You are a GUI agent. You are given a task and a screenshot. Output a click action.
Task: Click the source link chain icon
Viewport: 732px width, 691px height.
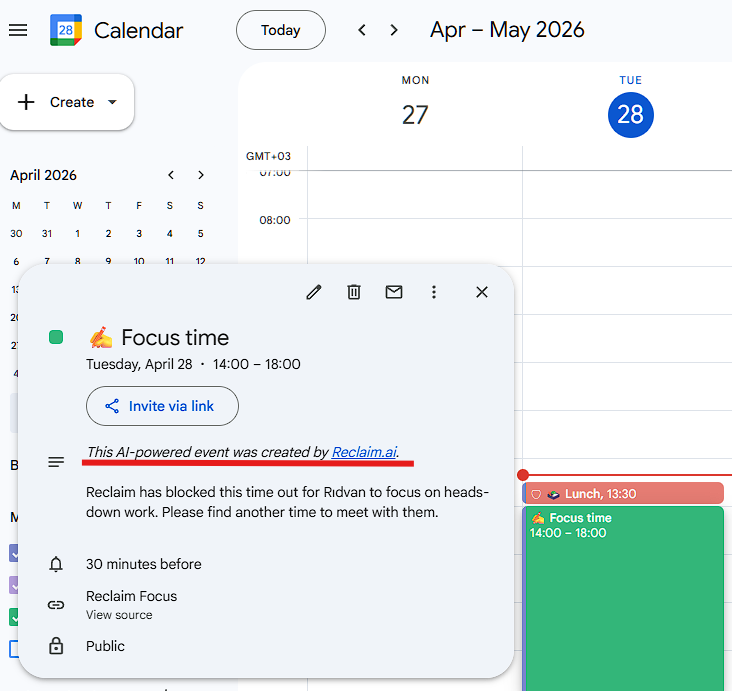pyautogui.click(x=56, y=605)
